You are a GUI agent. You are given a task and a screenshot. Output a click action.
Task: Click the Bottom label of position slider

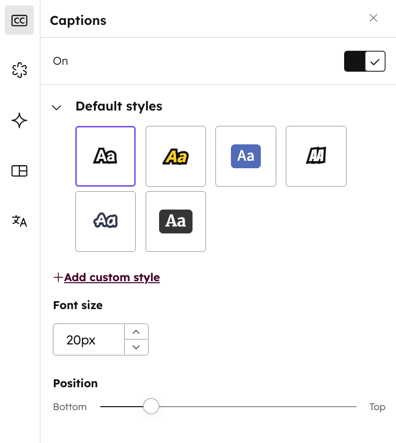point(70,407)
